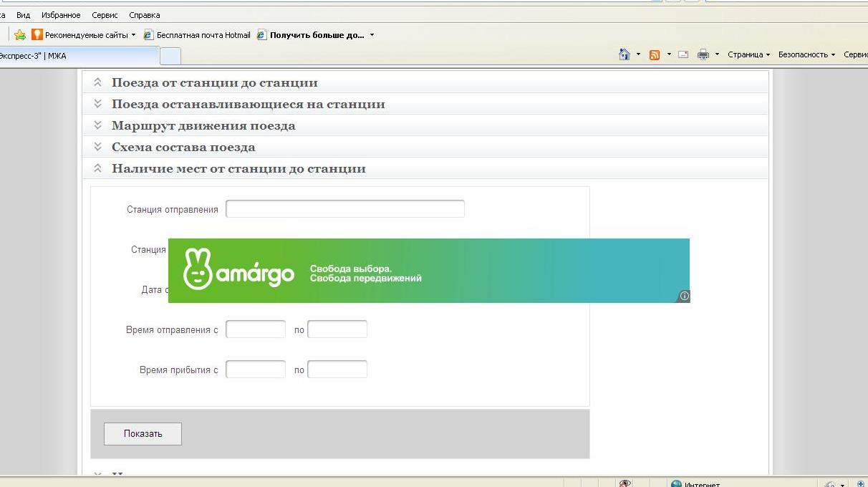The height and width of the screenshot is (487, 868).
Task: Open dropdown arrow next to Print icon
Action: pos(717,54)
